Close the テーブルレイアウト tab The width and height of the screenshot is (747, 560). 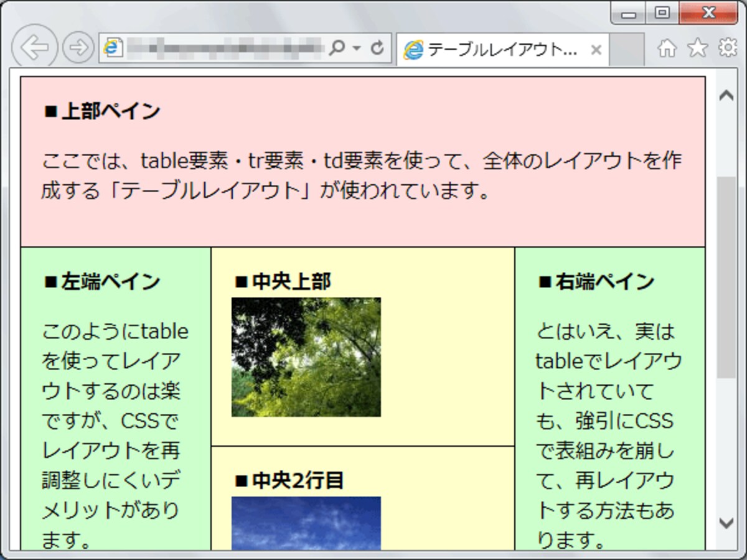596,50
